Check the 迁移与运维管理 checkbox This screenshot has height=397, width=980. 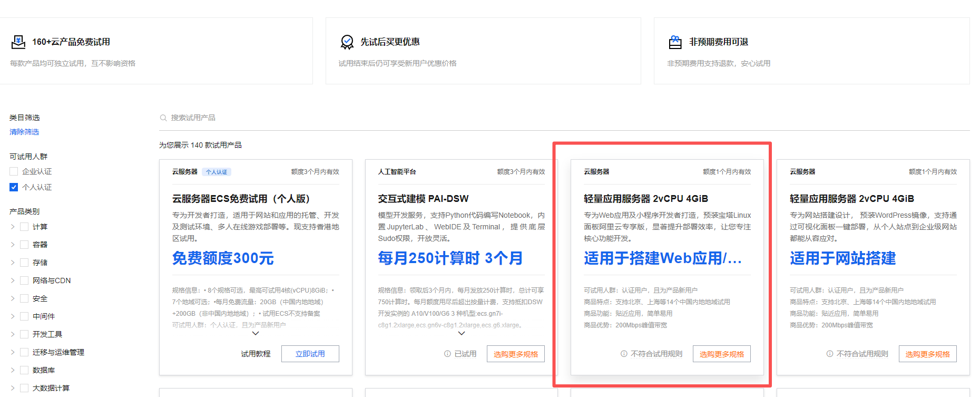point(24,352)
